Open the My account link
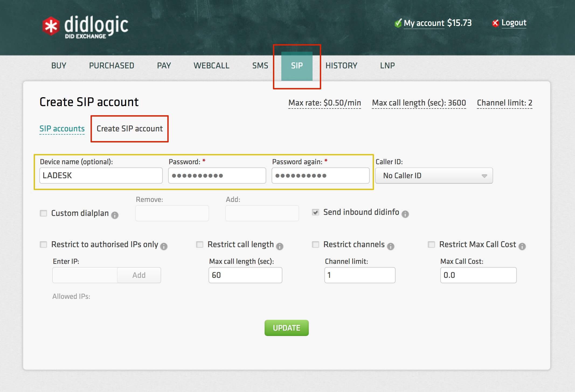 [424, 23]
